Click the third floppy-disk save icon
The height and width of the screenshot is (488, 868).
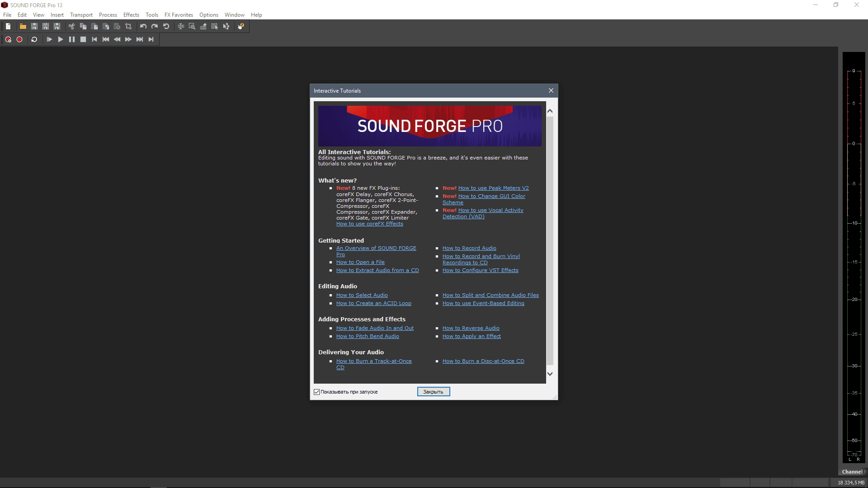click(x=57, y=27)
